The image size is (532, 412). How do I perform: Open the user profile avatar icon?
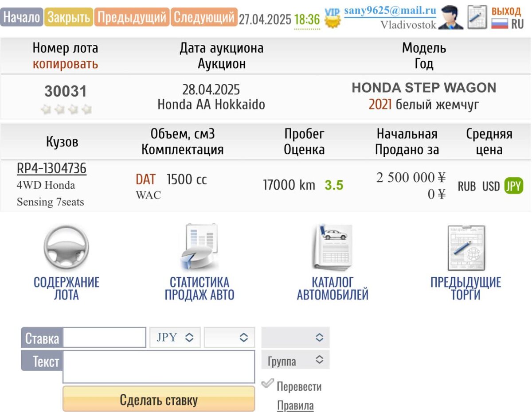451,18
